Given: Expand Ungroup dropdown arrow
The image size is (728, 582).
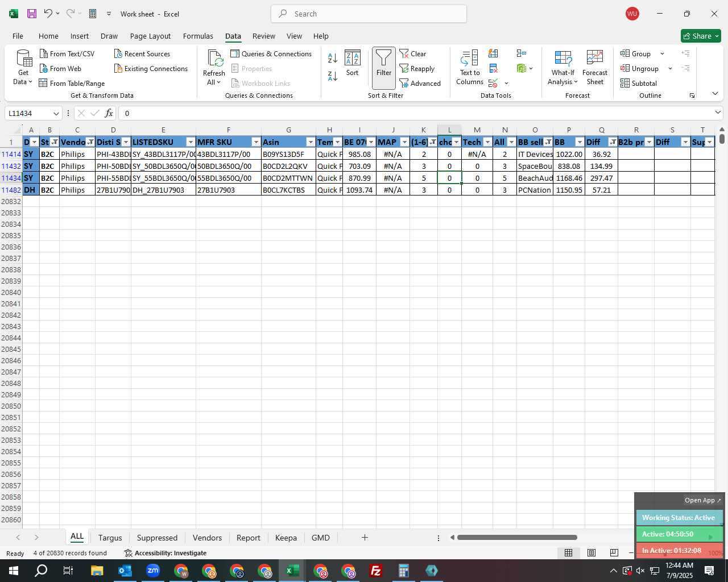Looking at the screenshot, I should click(x=670, y=69).
